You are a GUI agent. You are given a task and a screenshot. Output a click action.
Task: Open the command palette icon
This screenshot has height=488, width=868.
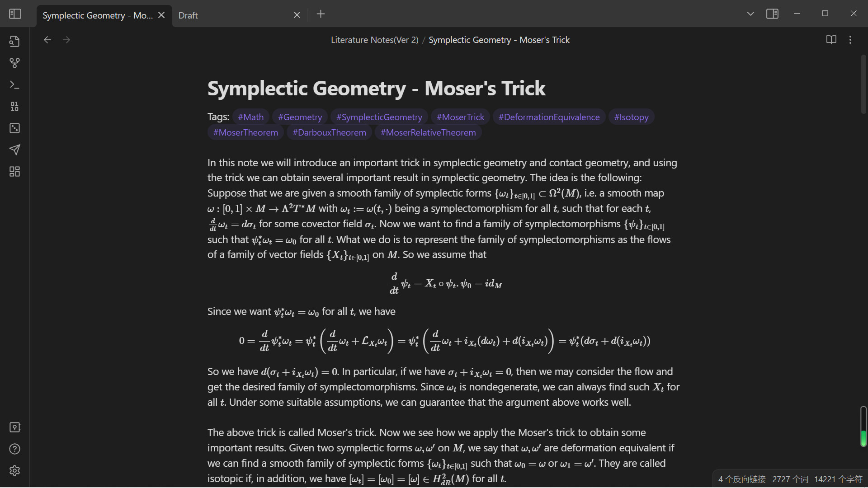pyautogui.click(x=14, y=84)
